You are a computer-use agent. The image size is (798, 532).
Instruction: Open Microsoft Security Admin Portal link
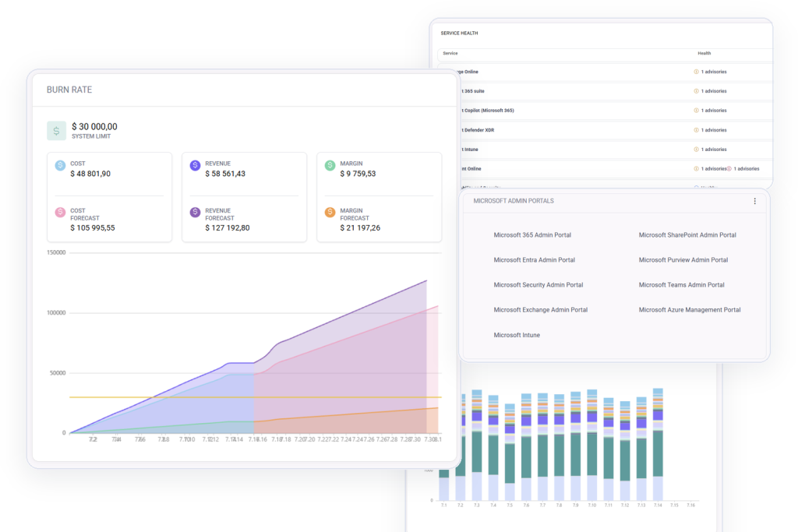[x=538, y=285]
